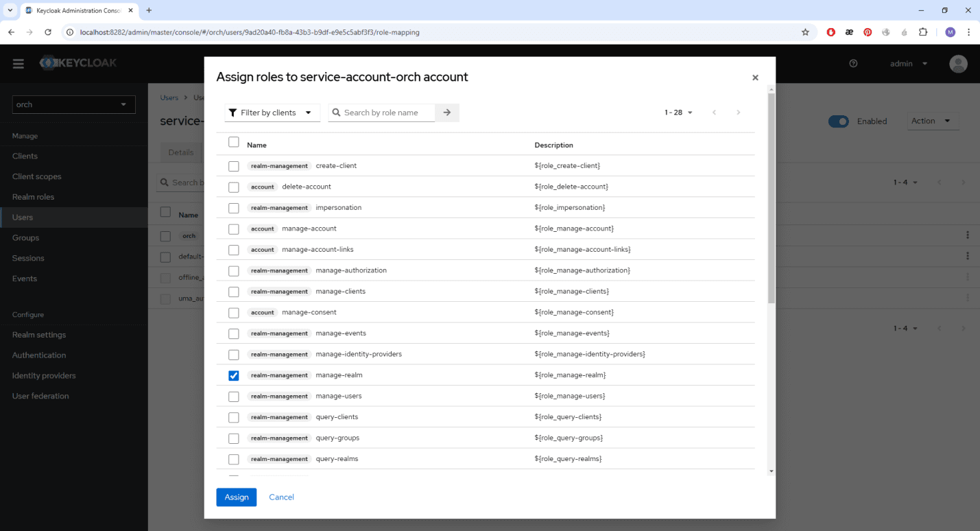
Task: Open the Action dropdown menu
Action: [932, 121]
